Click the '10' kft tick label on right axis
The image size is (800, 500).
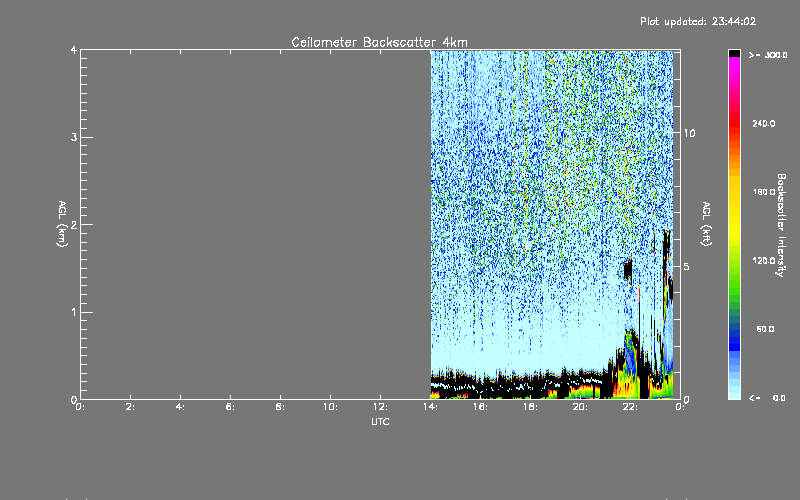[x=689, y=133]
